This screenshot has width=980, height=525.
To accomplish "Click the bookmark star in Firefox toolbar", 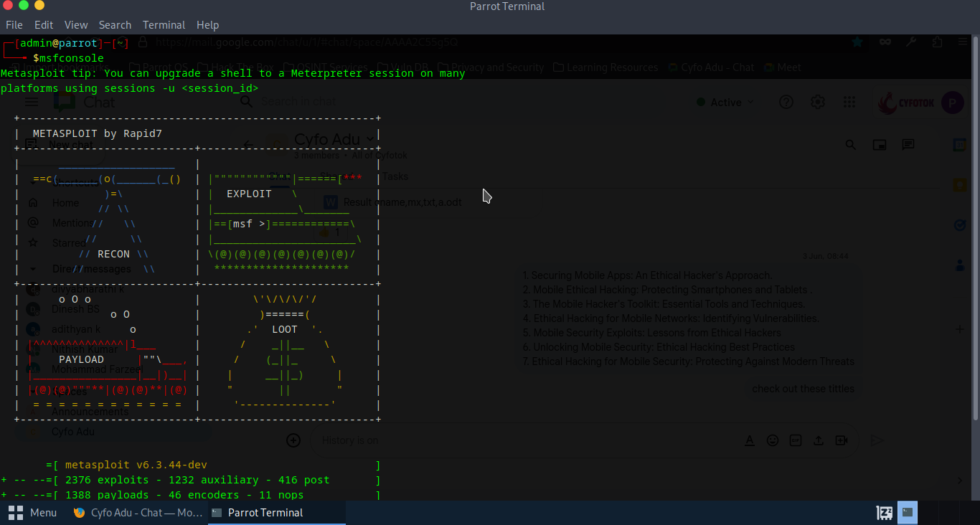I will point(857,42).
